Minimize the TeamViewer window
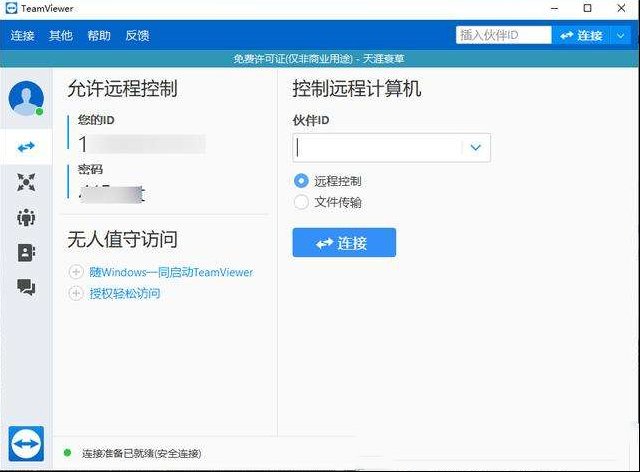 (x=554, y=8)
